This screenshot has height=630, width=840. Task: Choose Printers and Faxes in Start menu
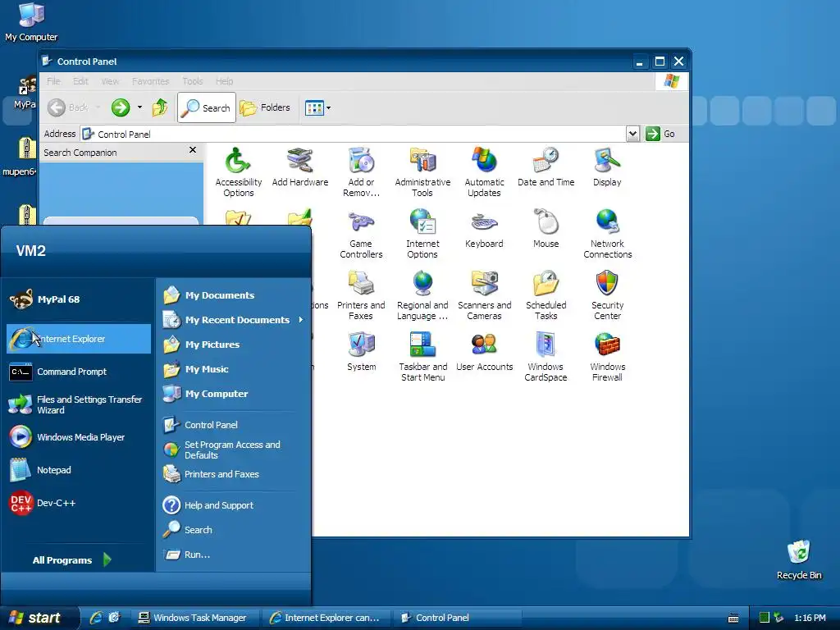[234, 474]
